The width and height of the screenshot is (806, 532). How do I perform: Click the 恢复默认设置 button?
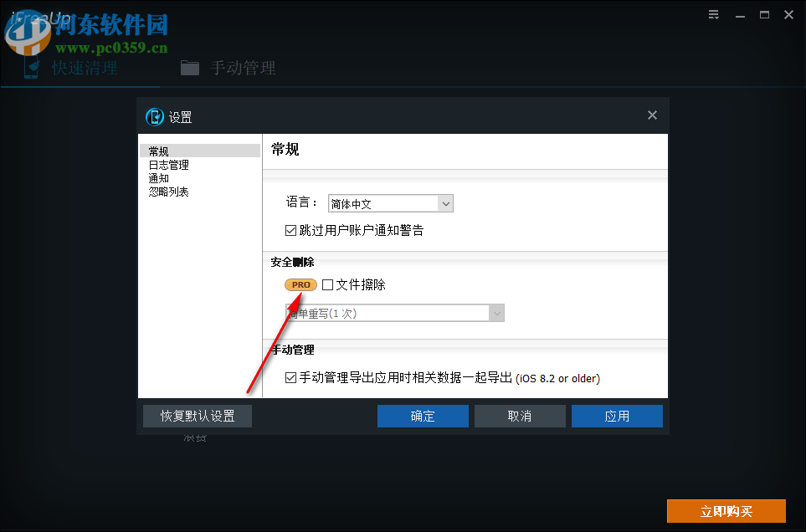point(197,416)
